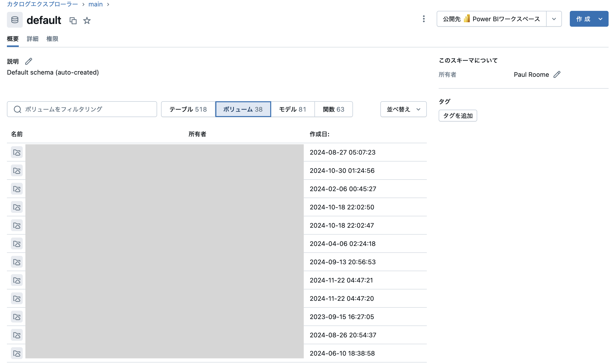Viewport: 616px width, 364px height.
Task: Click the magnifier icon in the filter box
Action: click(x=17, y=109)
